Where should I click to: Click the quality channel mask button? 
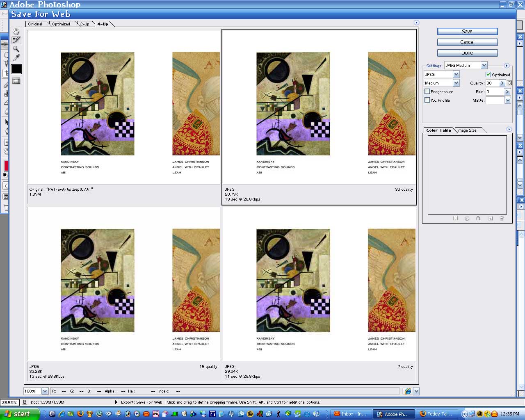509,83
